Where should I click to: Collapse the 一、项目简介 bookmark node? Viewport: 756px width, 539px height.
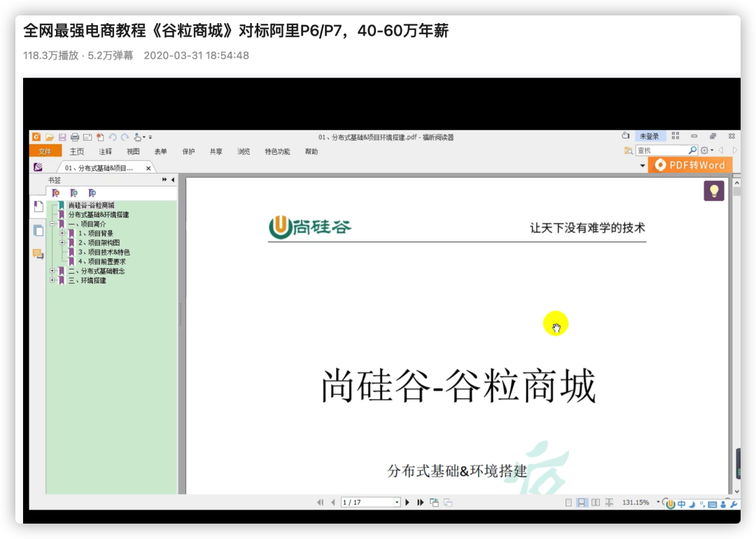pos(52,223)
